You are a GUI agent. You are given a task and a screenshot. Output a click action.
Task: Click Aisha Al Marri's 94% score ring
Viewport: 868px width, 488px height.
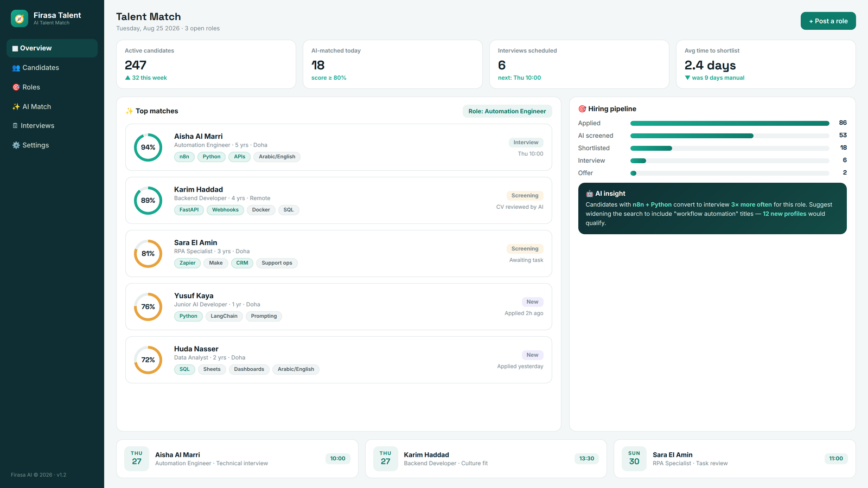[x=148, y=147]
